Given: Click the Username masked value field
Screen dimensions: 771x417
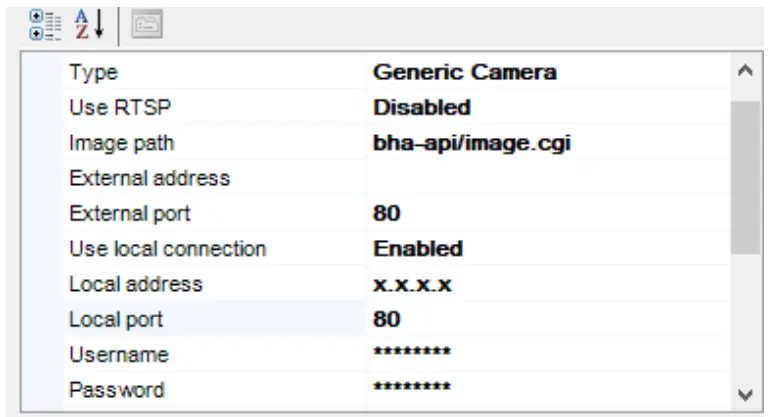Looking at the screenshot, I should coord(411,354).
